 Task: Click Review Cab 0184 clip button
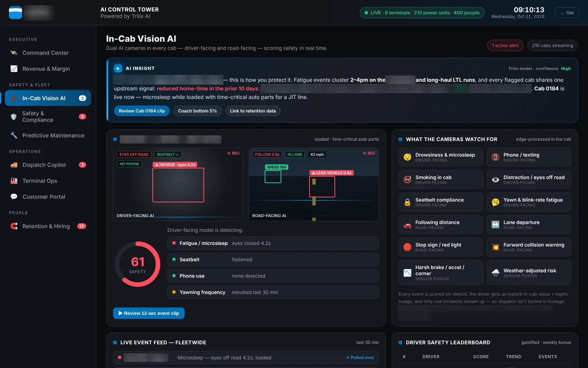click(142, 111)
